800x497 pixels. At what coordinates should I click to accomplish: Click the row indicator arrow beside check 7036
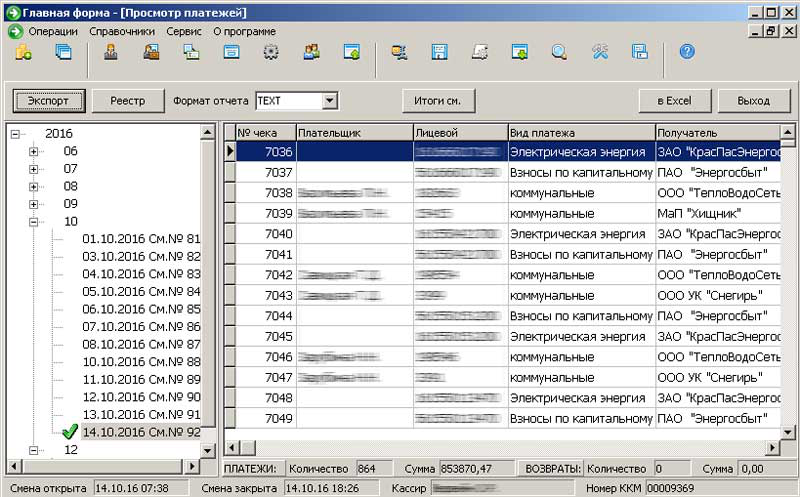[230, 152]
